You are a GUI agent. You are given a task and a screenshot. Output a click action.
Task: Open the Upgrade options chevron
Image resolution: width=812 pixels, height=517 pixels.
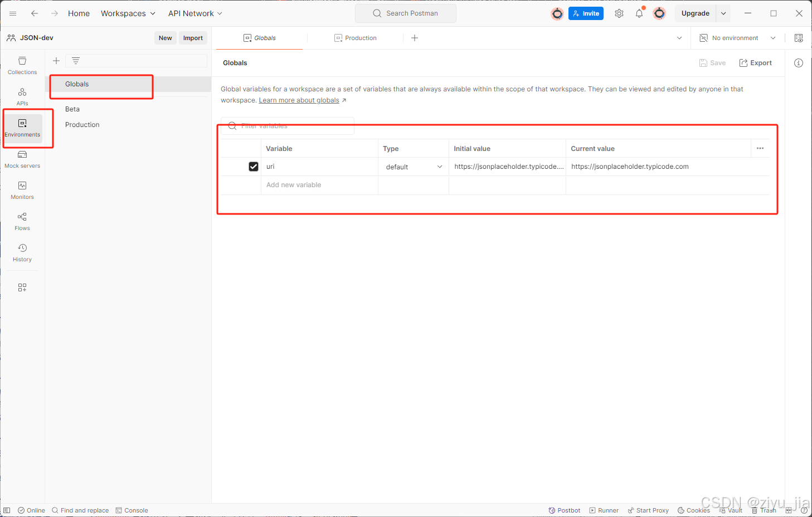coord(723,13)
